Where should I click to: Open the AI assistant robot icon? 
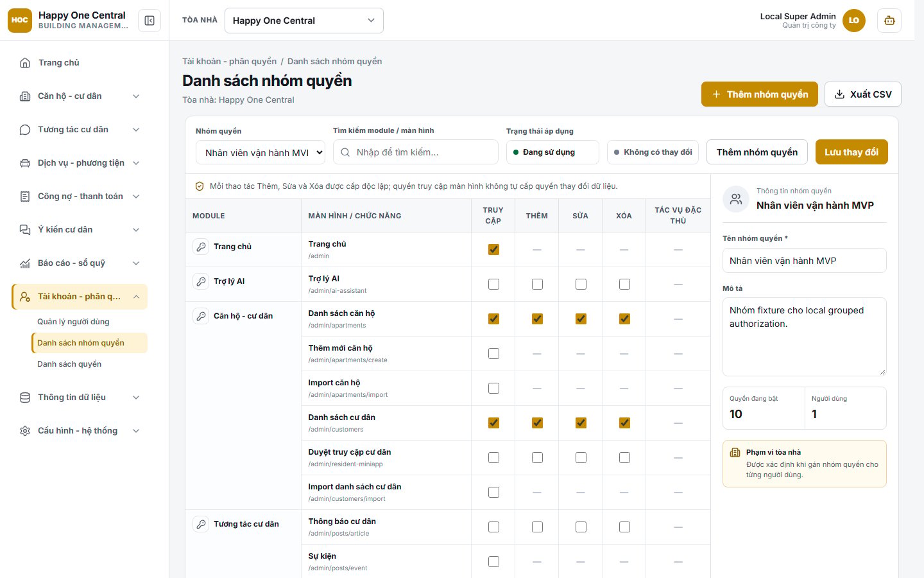[889, 21]
